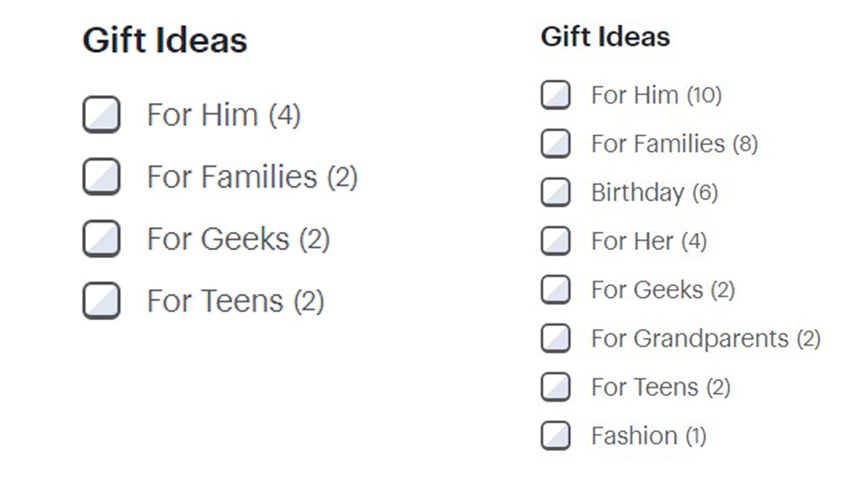Click the smaller 'Gift Ideas' heading
The height and width of the screenshot is (488, 868).
coord(605,37)
